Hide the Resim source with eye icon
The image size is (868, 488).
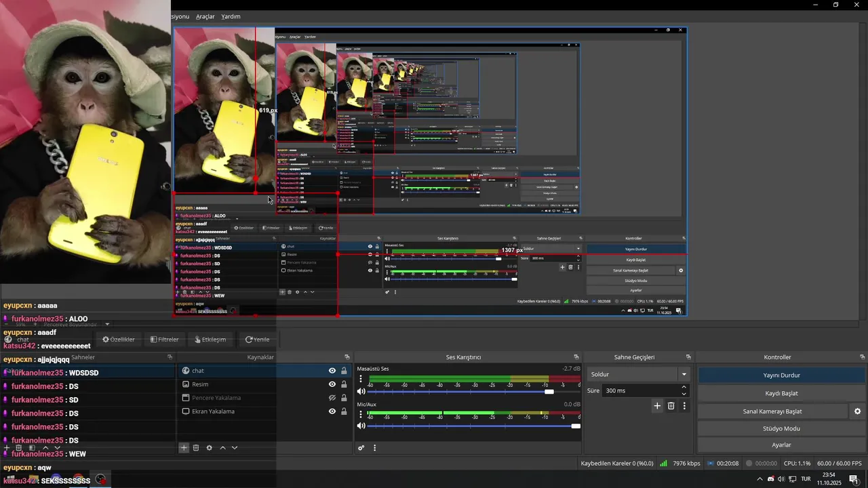332,384
